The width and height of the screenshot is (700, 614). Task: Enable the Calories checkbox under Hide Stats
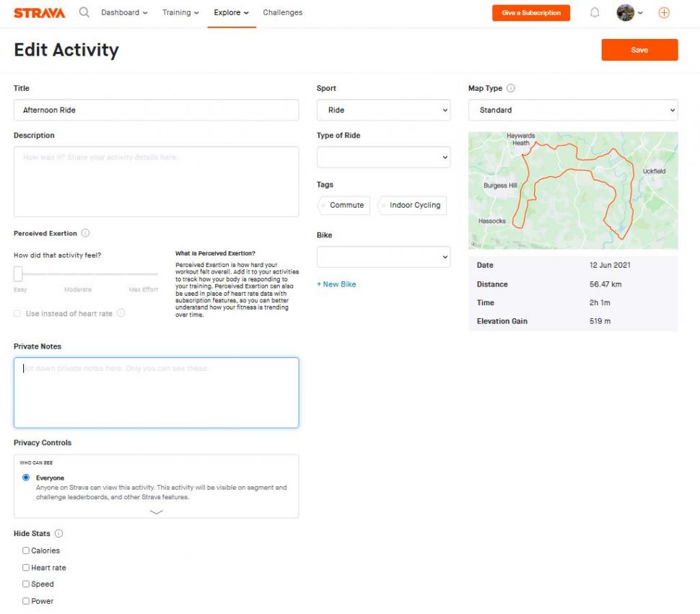26,551
